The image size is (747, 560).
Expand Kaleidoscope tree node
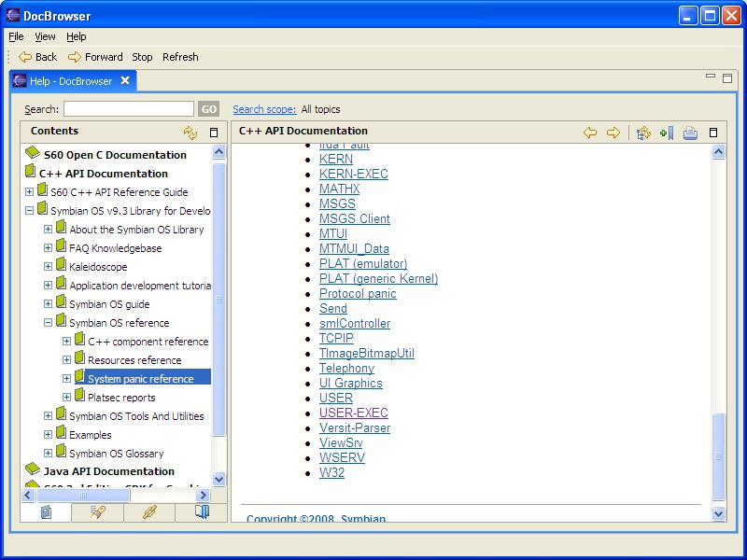click(48, 266)
